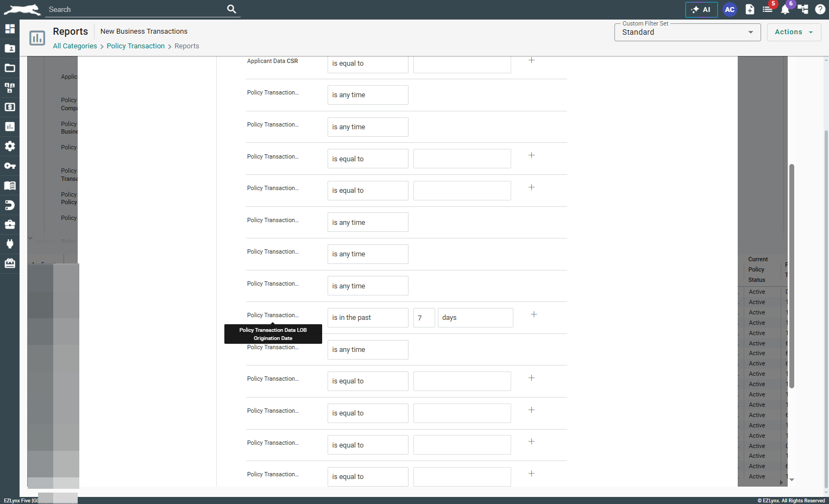Go to All Categories breadcrumb link

pyautogui.click(x=75, y=46)
